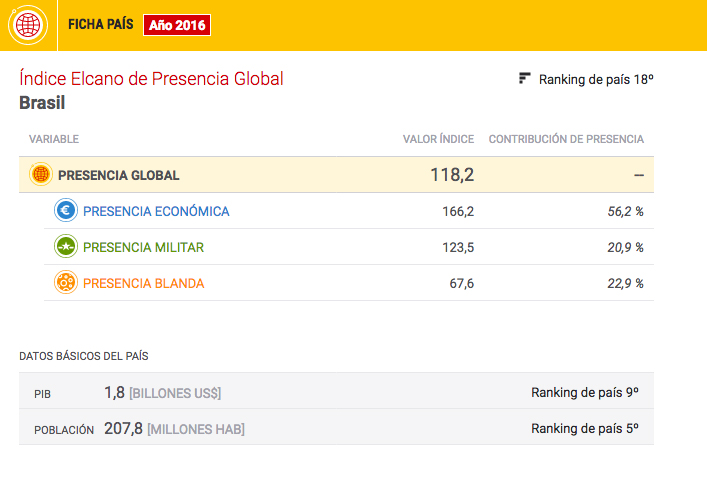This screenshot has height=481, width=707.
Task: Click the Variable column header
Action: click(54, 139)
